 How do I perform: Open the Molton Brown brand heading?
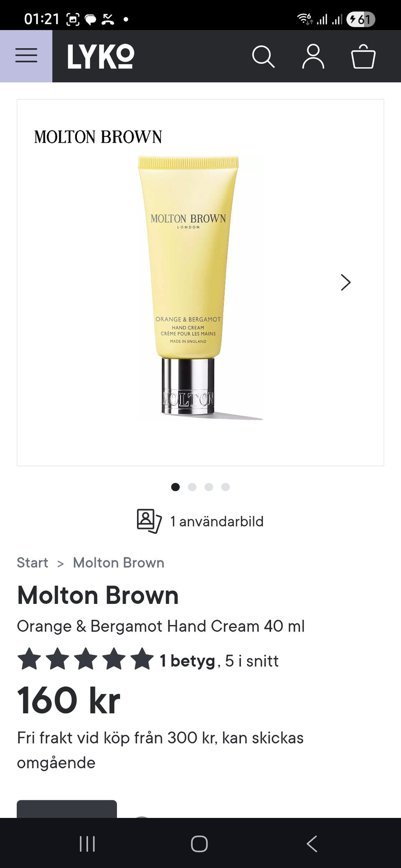click(98, 595)
